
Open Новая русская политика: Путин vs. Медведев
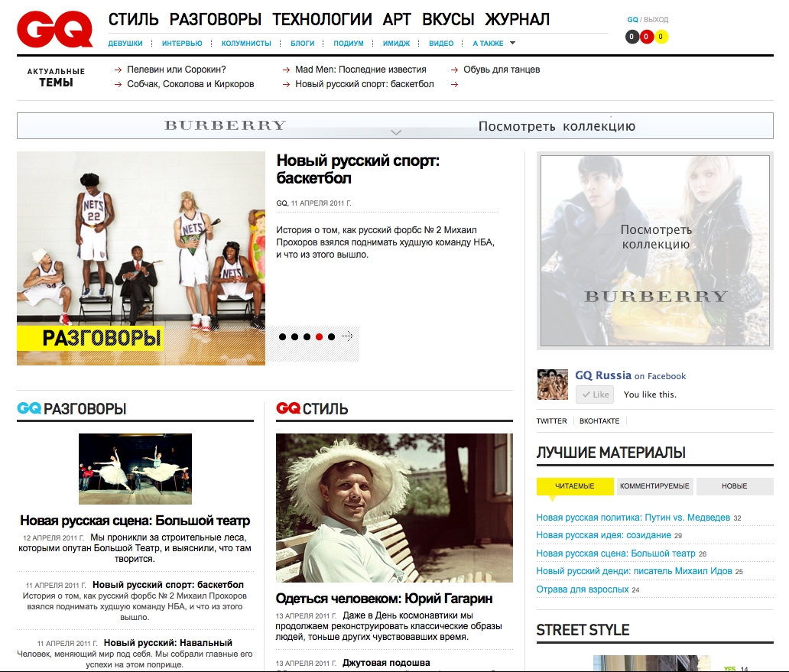pyautogui.click(x=633, y=517)
